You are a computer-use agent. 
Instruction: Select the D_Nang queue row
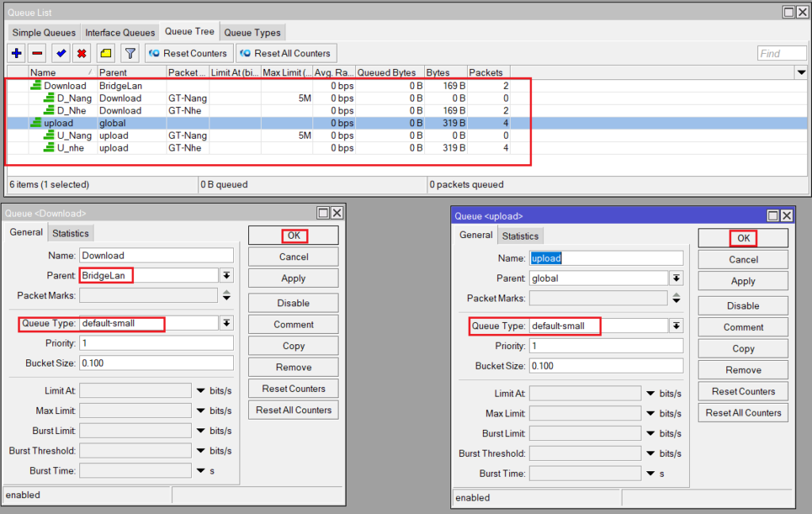tap(77, 98)
